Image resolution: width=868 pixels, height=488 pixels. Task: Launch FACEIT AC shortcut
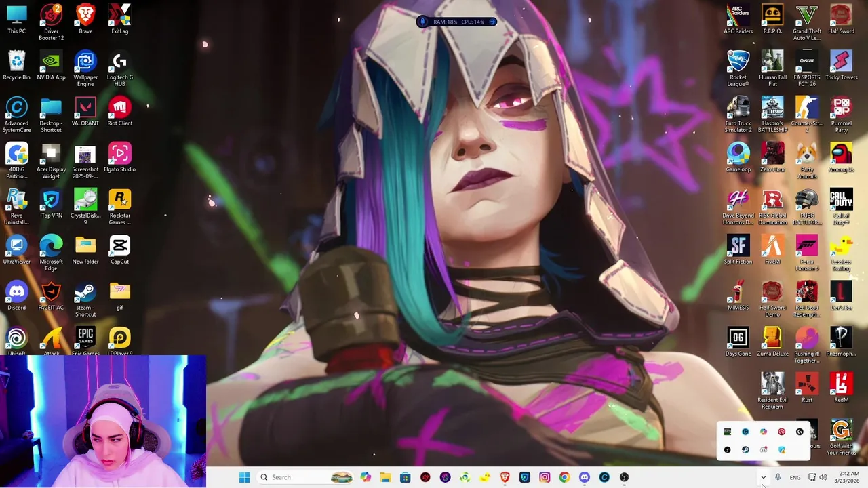(51, 296)
